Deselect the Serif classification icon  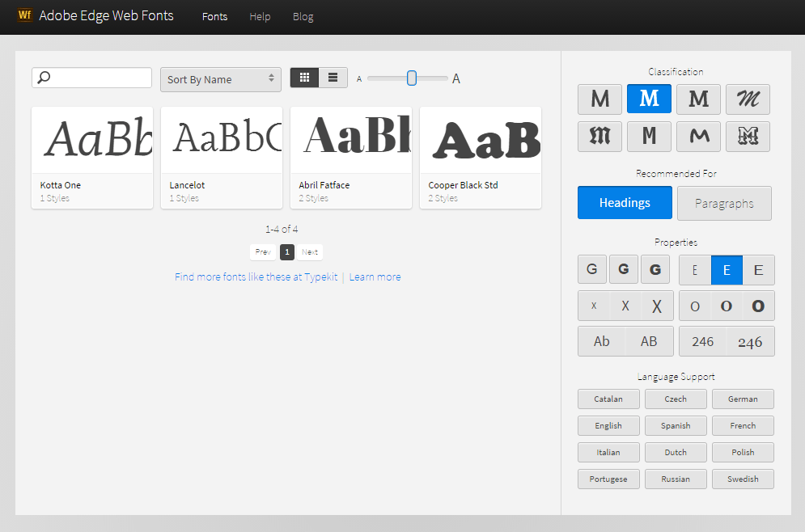pyautogui.click(x=649, y=99)
